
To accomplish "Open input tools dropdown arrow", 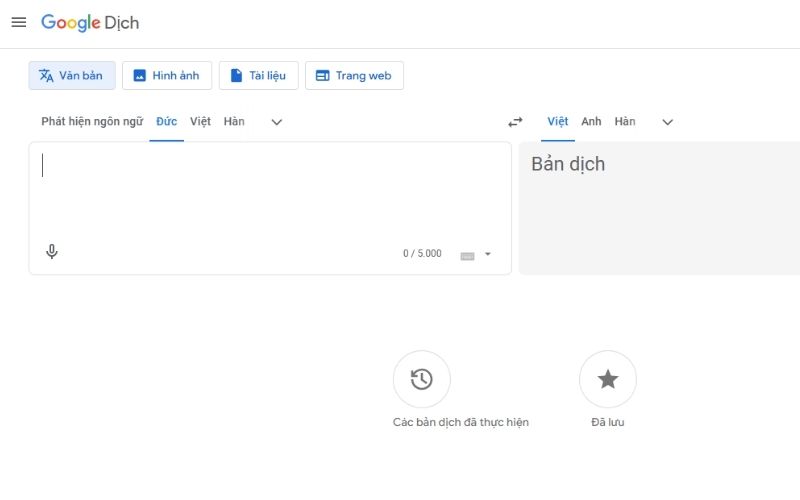I will point(488,254).
